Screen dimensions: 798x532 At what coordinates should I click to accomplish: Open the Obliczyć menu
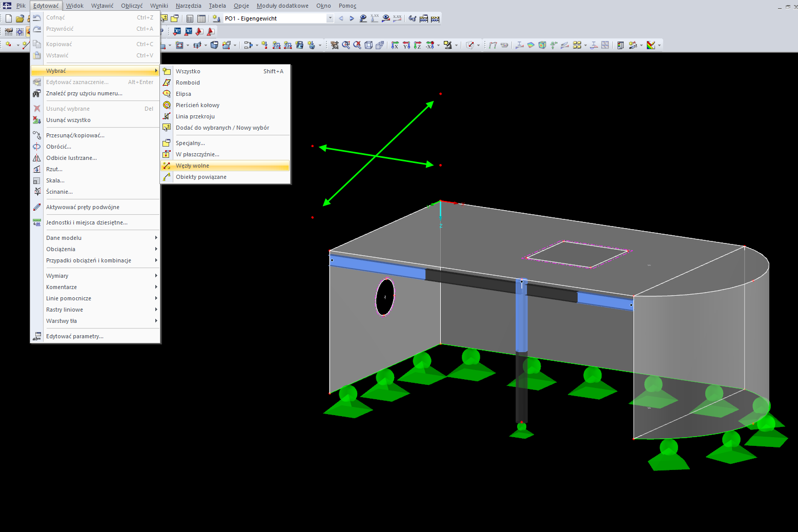click(x=132, y=6)
